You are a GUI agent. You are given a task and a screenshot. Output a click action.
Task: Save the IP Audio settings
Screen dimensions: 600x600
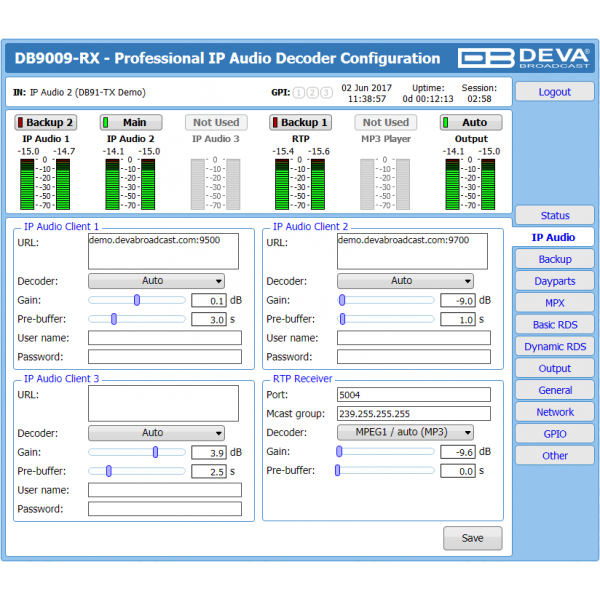tap(473, 538)
